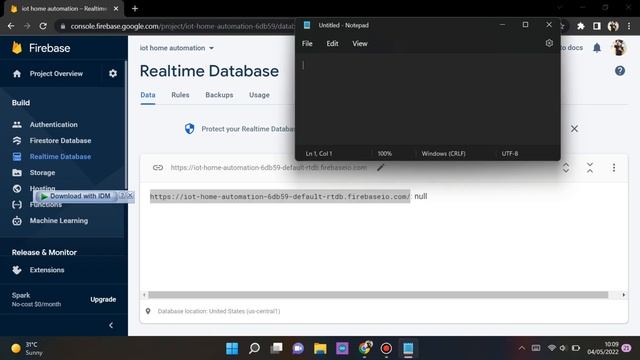Dismiss the Protect your Realtime Database banner
This screenshot has width=640, height=360.
pyautogui.click(x=574, y=129)
